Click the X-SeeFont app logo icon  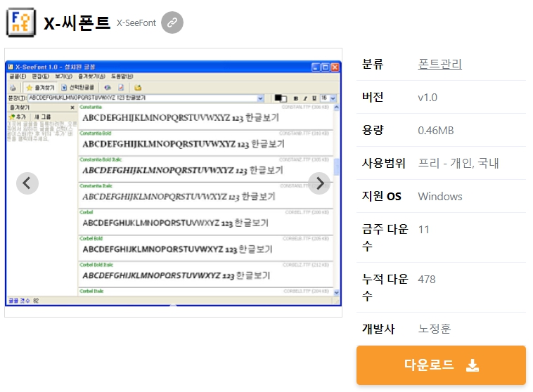click(21, 22)
